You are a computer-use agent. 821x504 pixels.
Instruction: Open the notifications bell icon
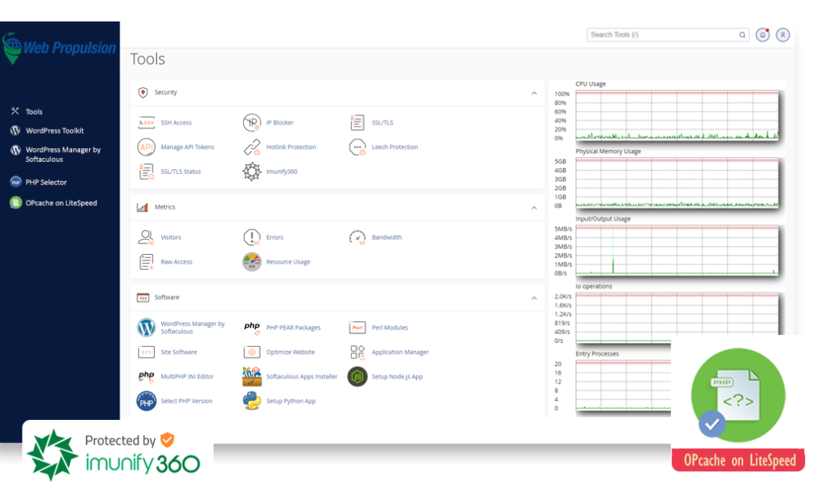pos(763,35)
